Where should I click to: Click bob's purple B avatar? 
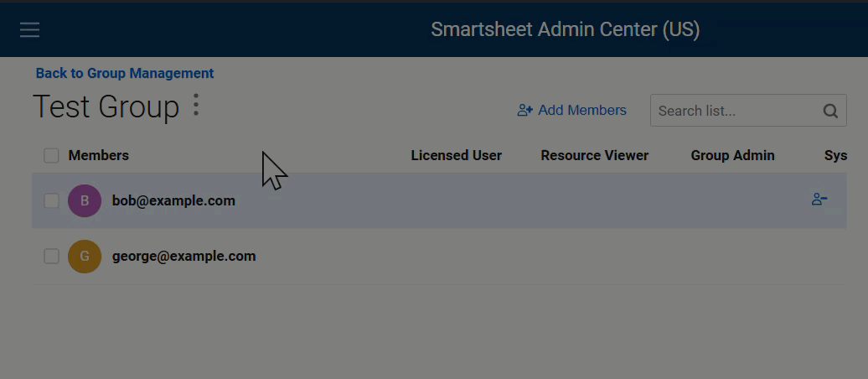click(85, 200)
